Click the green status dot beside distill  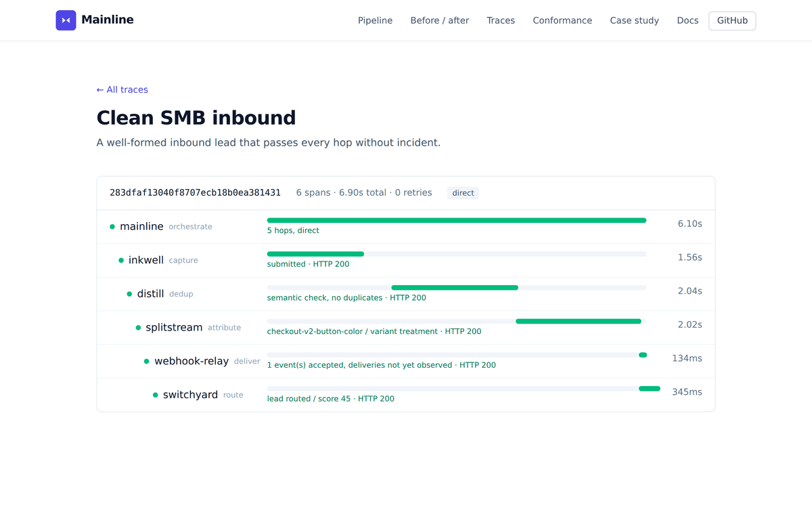[129, 294]
